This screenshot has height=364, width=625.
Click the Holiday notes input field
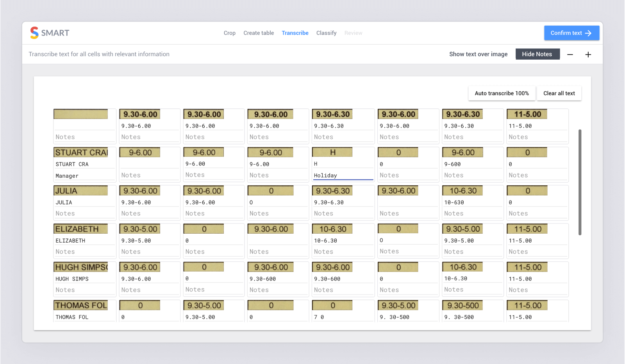(343, 176)
